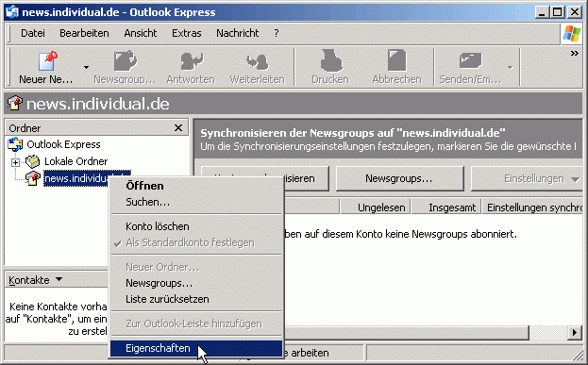
Task: Open dropdown arrow beside Senden/Empfangen
Action: (510, 68)
